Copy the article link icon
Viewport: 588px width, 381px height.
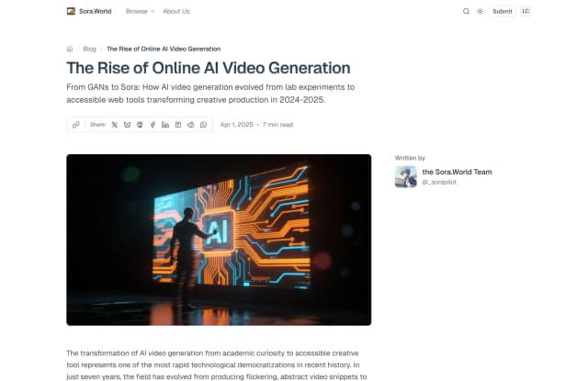click(x=76, y=124)
